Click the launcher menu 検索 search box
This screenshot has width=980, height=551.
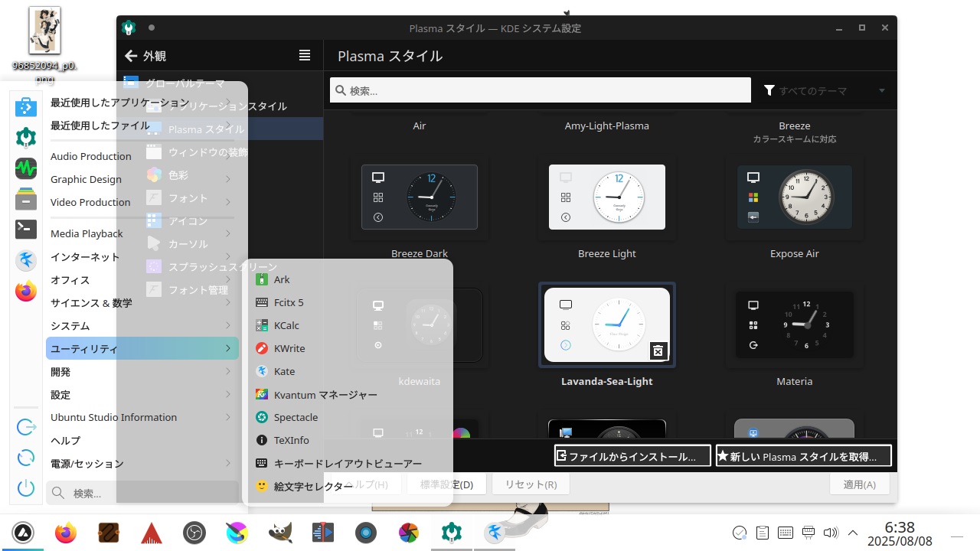click(x=142, y=493)
